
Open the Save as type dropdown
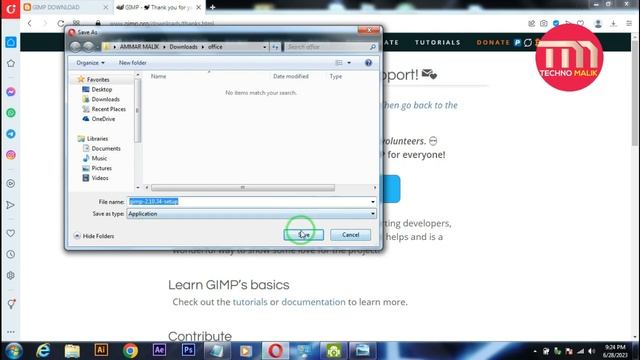coord(373,213)
